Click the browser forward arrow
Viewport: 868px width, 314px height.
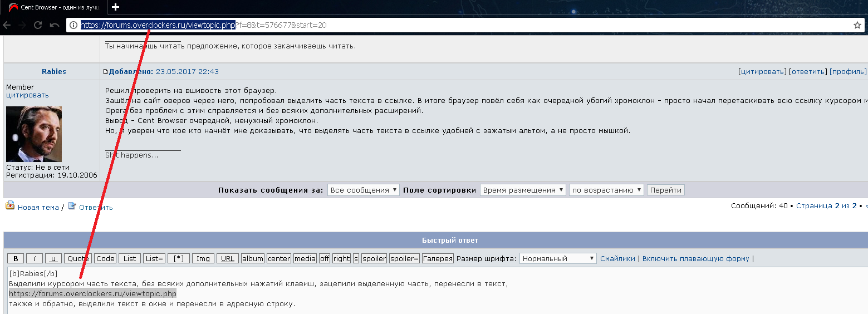(x=22, y=25)
